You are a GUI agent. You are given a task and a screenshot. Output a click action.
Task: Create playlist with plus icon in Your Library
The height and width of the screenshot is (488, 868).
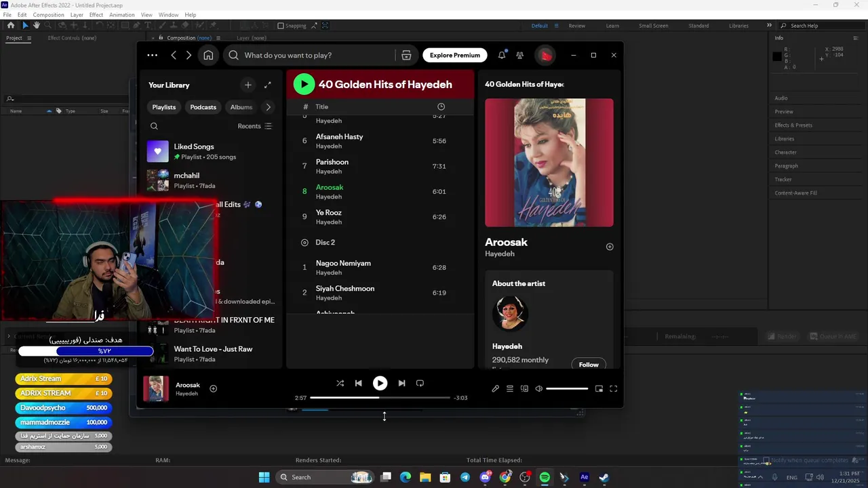248,85
